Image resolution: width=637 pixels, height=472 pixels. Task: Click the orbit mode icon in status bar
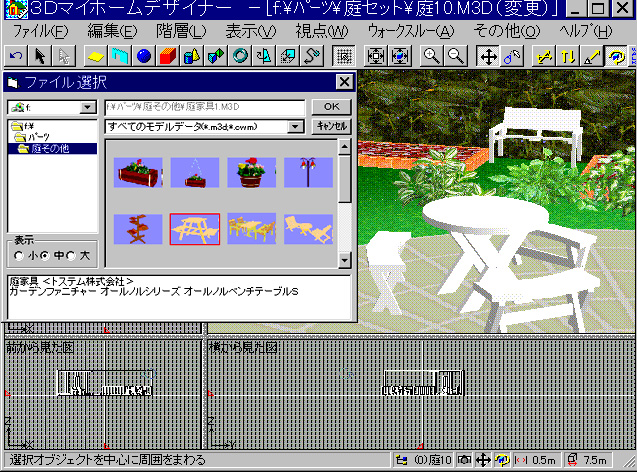point(502,460)
